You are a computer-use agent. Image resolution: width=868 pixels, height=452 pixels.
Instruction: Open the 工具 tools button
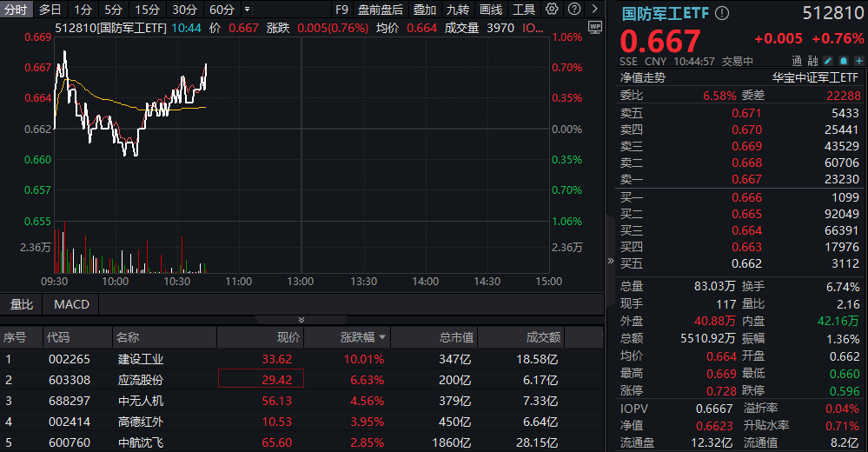(x=524, y=10)
